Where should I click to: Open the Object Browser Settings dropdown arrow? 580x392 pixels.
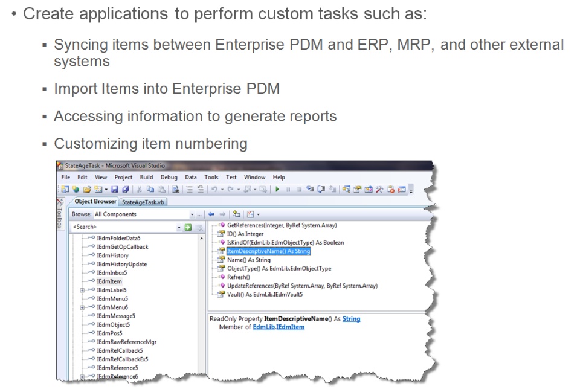[258, 214]
